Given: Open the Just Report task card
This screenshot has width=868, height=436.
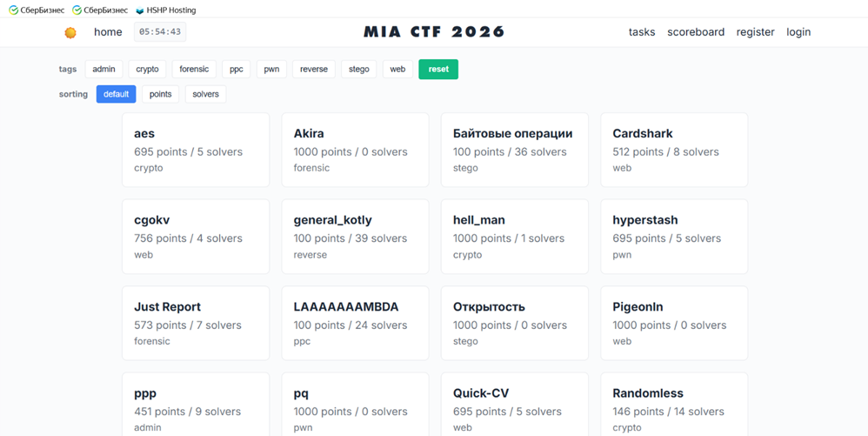Looking at the screenshot, I should coord(196,323).
